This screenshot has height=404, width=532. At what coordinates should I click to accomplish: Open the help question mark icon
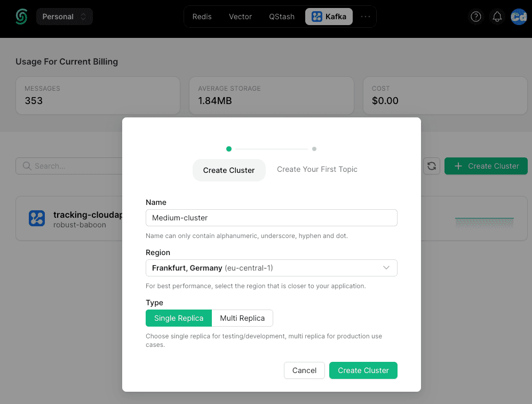[476, 17]
